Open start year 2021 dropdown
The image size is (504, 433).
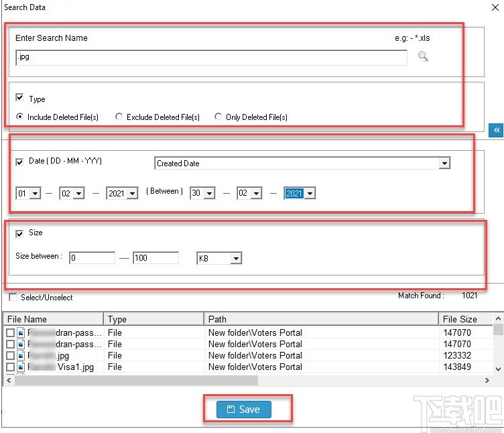[x=133, y=194]
